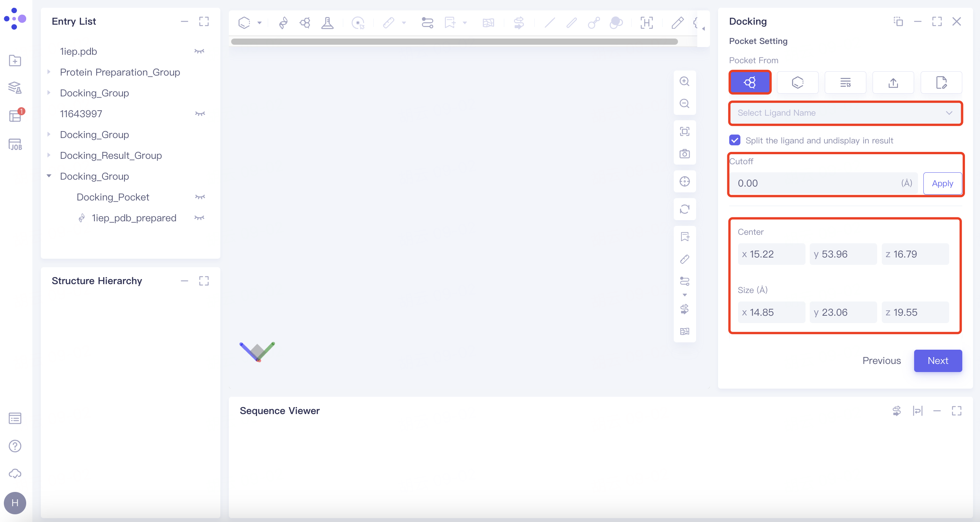Click the add-label bookmark icon in the right toolbar

(685, 237)
